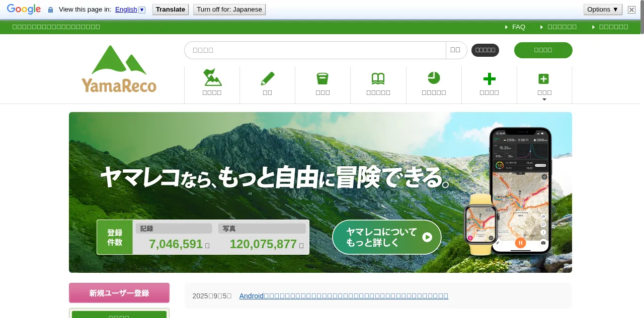Open the ヤマレコについてもっと詳しく button
The width and height of the screenshot is (644, 318).
(x=387, y=237)
